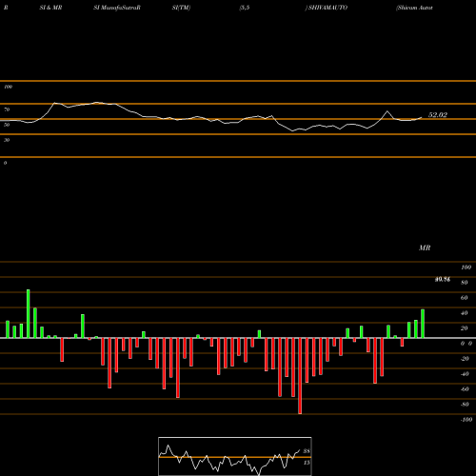Click the 'SI MunafaSutraR' header text
The image size is (476, 476).
pos(117,8)
